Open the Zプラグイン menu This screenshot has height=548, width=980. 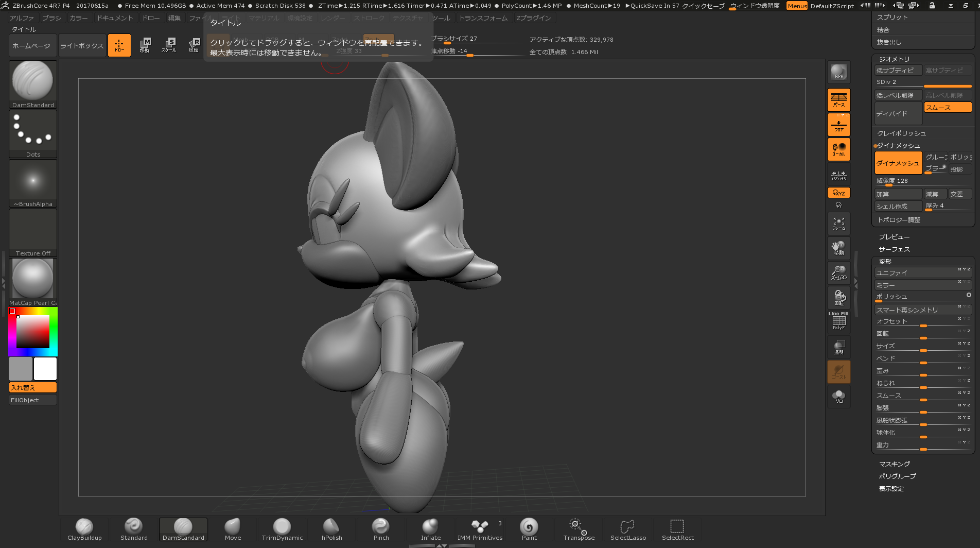point(533,18)
